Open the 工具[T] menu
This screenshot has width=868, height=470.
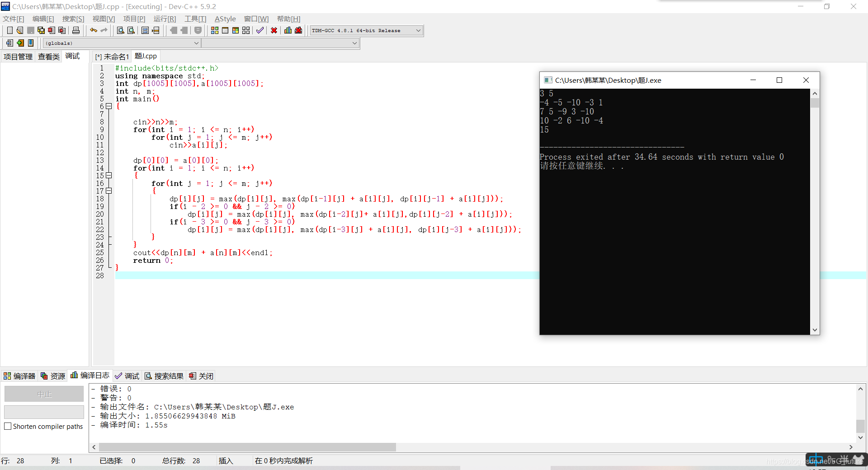pyautogui.click(x=195, y=19)
